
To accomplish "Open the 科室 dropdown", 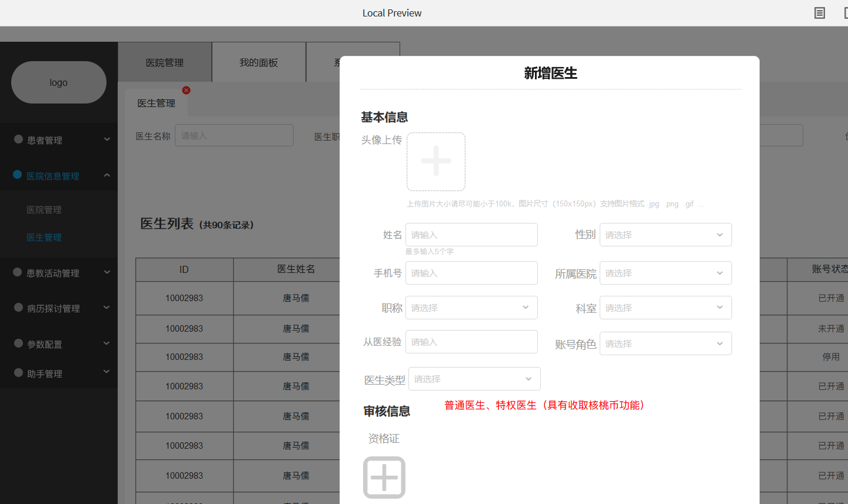I will 666,308.
